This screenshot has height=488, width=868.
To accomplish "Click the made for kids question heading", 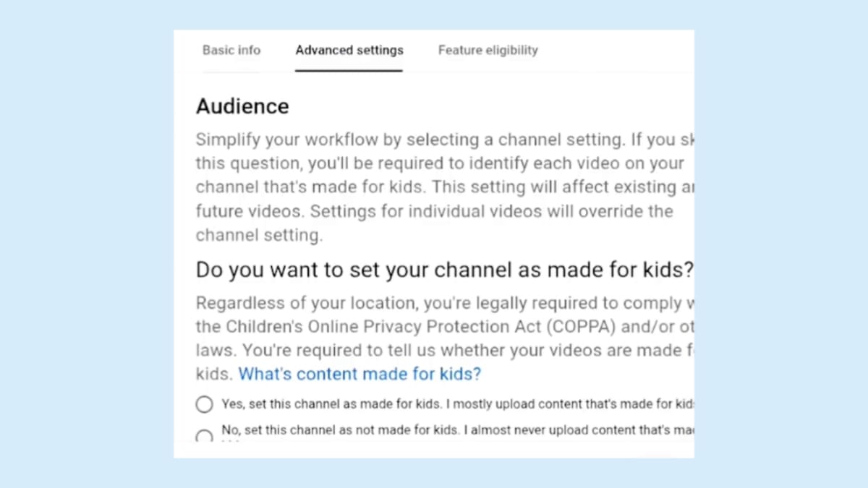I will click(x=444, y=269).
